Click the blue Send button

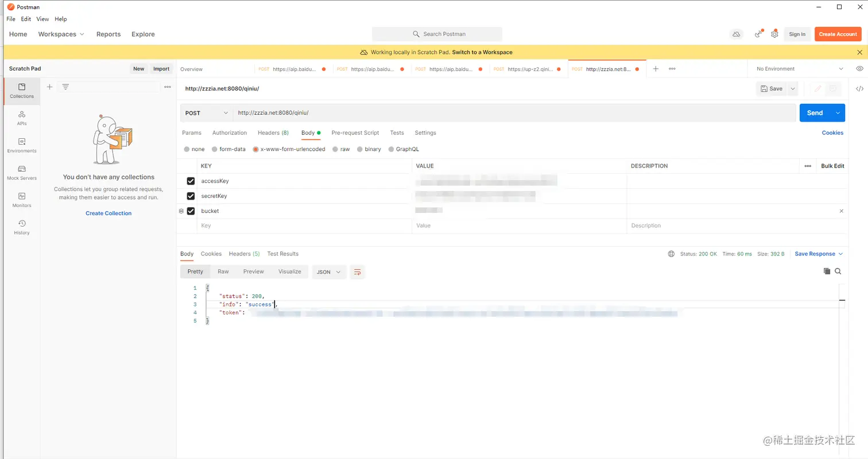click(x=815, y=113)
